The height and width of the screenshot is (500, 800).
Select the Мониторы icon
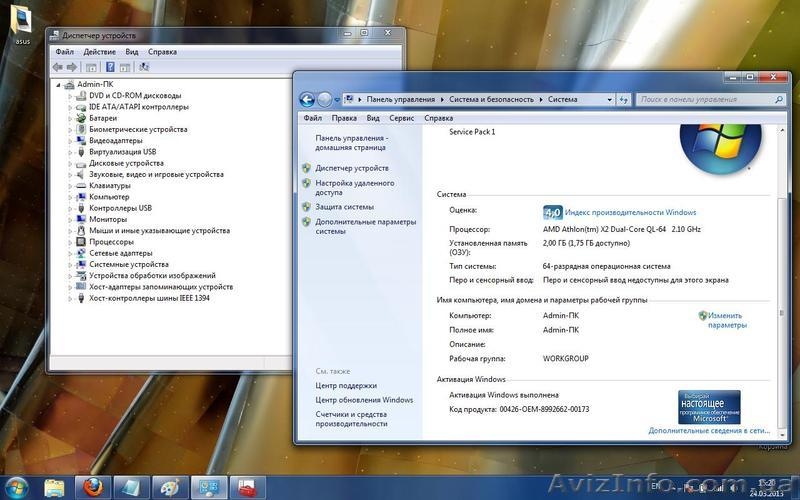[x=81, y=219]
